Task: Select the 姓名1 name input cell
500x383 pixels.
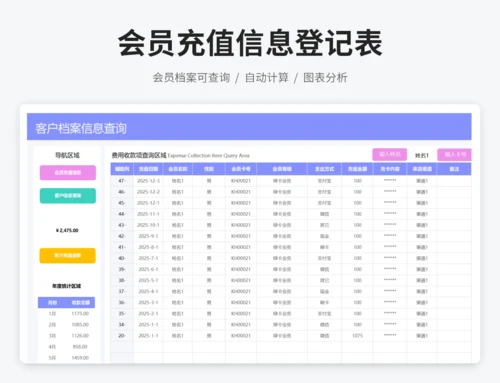Action: pos(422,155)
